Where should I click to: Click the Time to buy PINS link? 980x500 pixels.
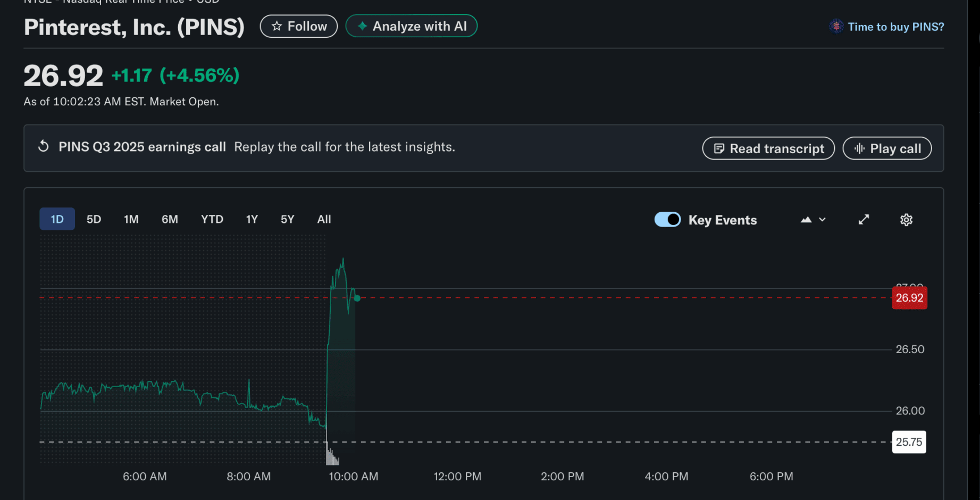coord(895,27)
